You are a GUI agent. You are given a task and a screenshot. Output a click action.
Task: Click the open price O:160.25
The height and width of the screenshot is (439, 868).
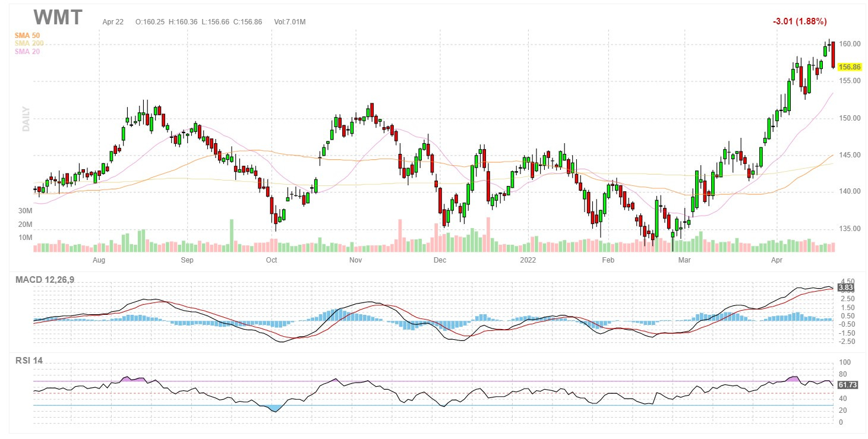point(150,22)
